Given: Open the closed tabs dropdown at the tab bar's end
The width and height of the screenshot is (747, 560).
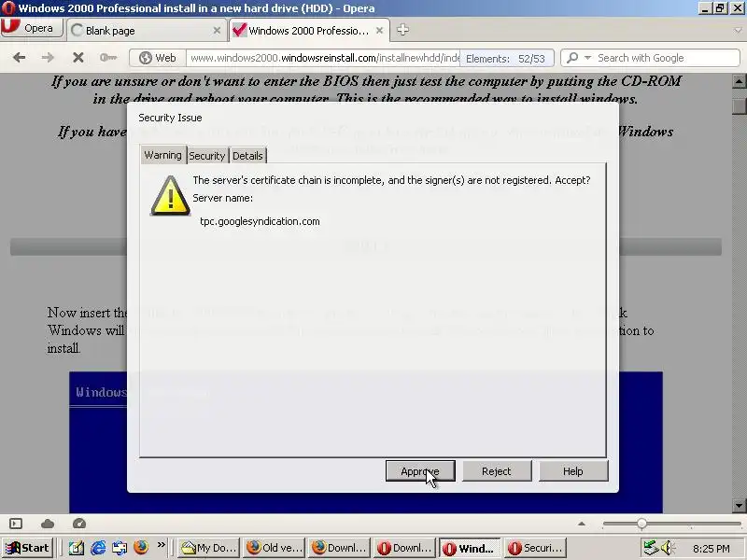Looking at the screenshot, I should [x=739, y=30].
